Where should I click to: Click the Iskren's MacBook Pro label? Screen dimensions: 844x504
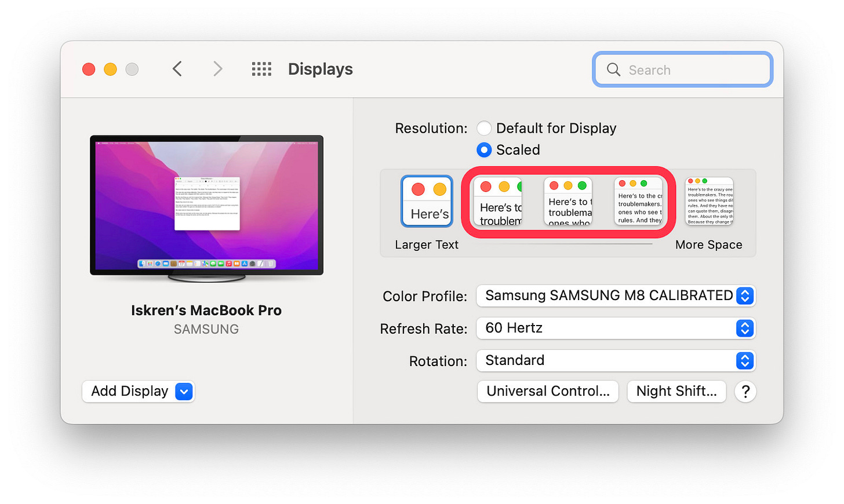206,311
